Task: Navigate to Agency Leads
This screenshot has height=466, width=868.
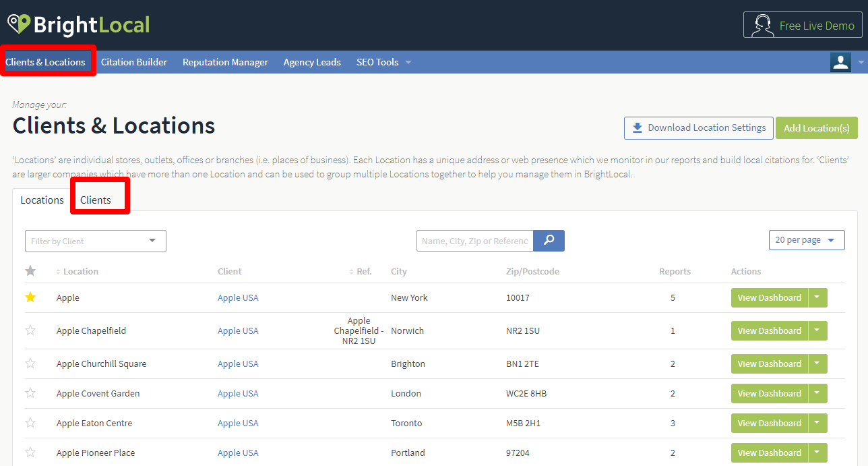Action: [312, 62]
